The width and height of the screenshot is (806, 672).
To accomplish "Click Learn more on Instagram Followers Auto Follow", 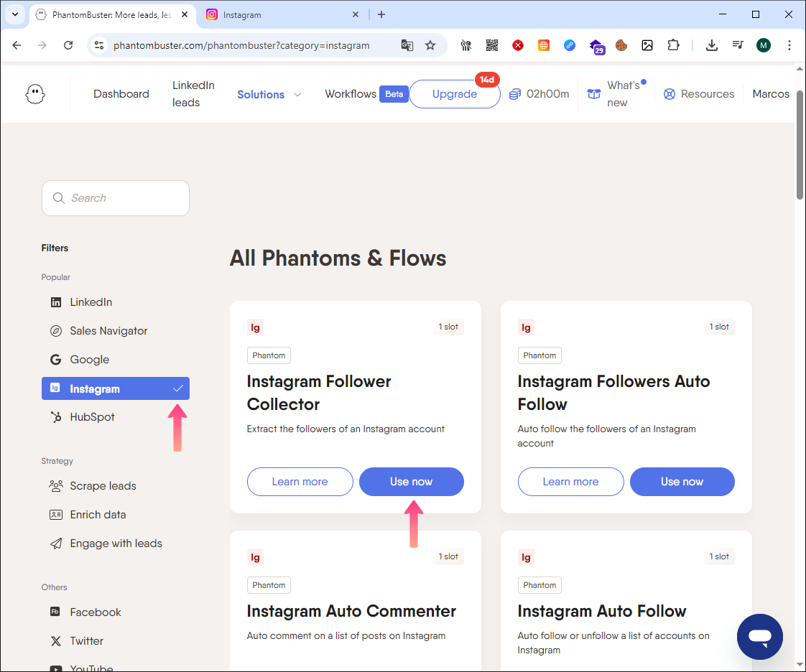I will [x=570, y=482].
